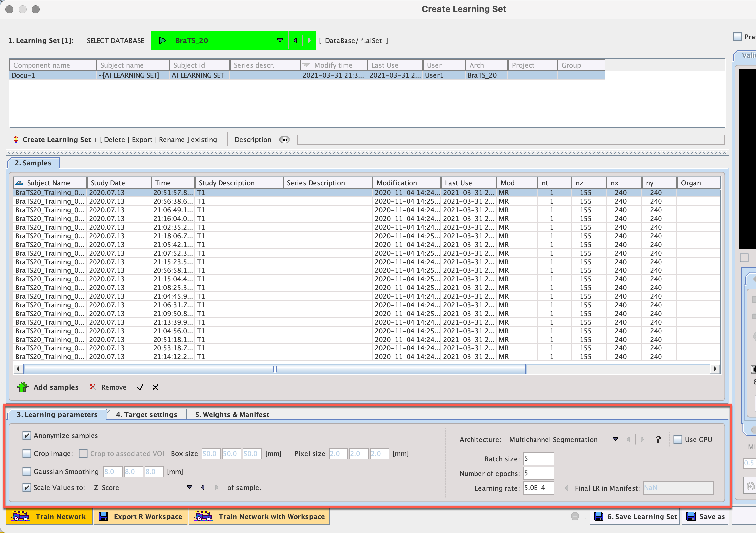
Task: Toggle Scale Values to checkbox
Action: [x=27, y=487]
